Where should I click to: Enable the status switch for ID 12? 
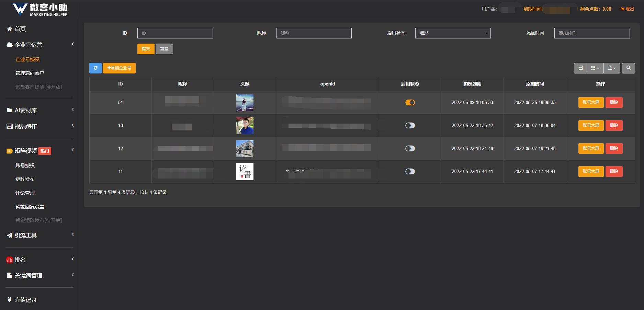(x=410, y=148)
